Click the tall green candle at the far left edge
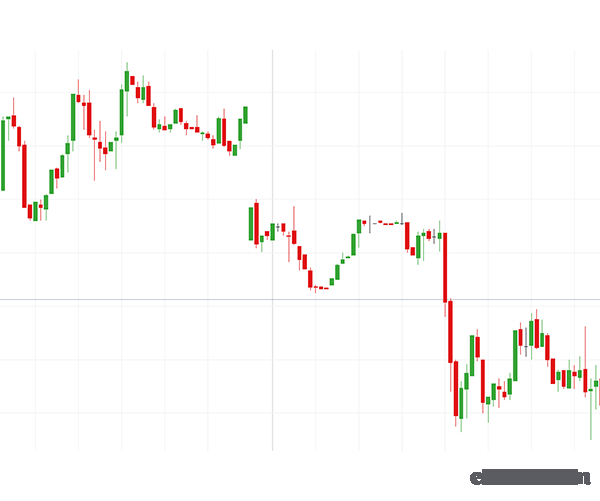The image size is (600, 501). 3,155
